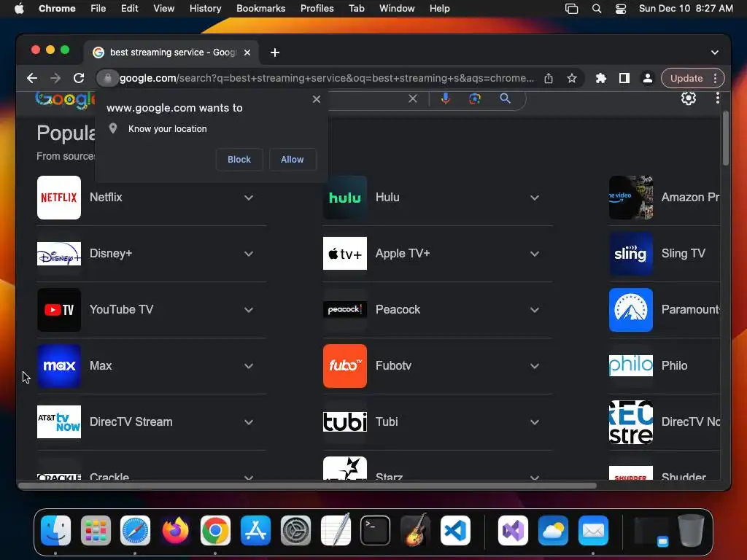
Task: Open Google quick settings gear icon
Action: pyautogui.click(x=689, y=98)
